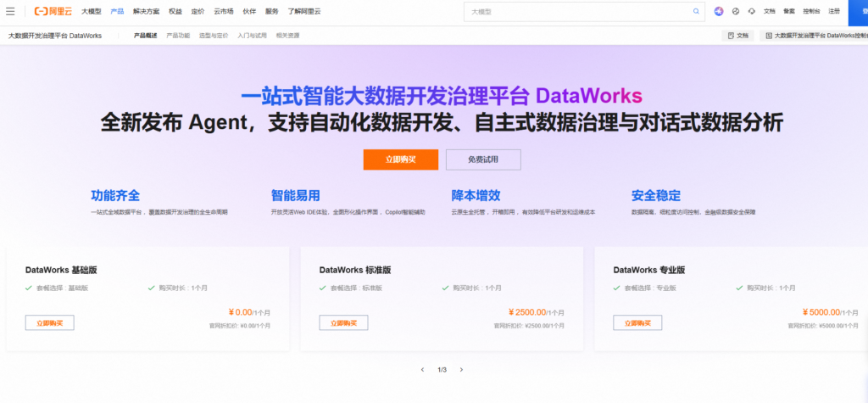This screenshot has width=868, height=403.
Task: Click the globe icon in header
Action: coord(736,11)
